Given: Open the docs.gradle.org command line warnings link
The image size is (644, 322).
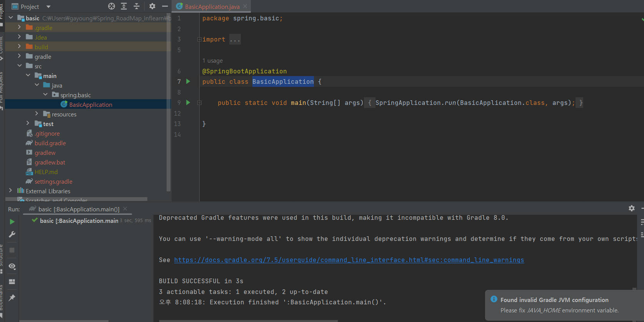Looking at the screenshot, I should point(349,260).
